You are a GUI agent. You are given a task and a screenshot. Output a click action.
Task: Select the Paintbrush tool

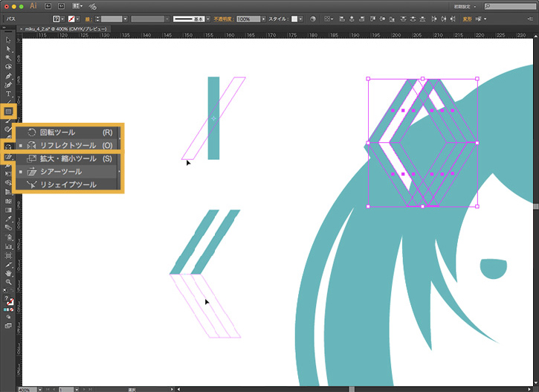tap(8, 121)
